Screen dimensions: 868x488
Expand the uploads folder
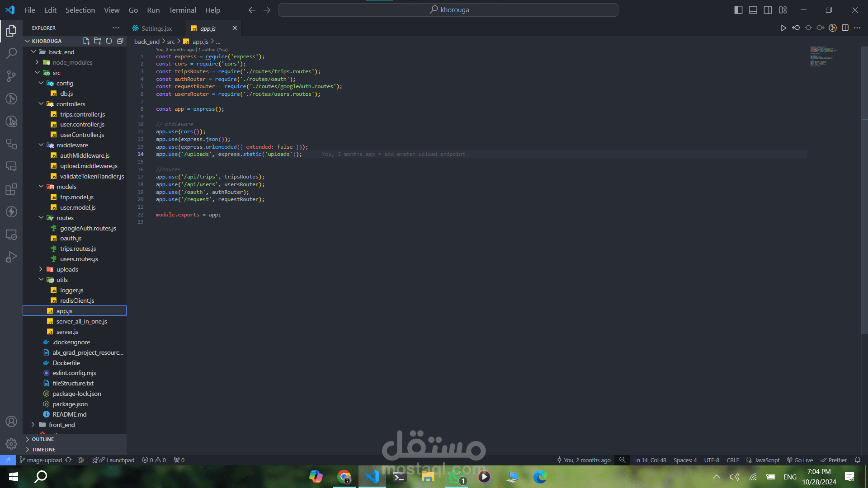(67, 269)
